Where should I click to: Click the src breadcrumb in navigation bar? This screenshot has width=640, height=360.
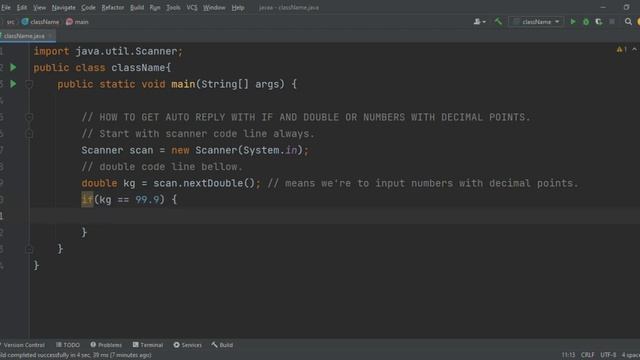(10, 22)
